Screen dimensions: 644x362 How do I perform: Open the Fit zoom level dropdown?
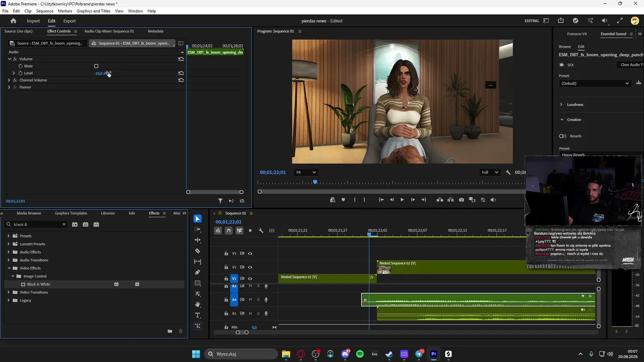coord(306,172)
